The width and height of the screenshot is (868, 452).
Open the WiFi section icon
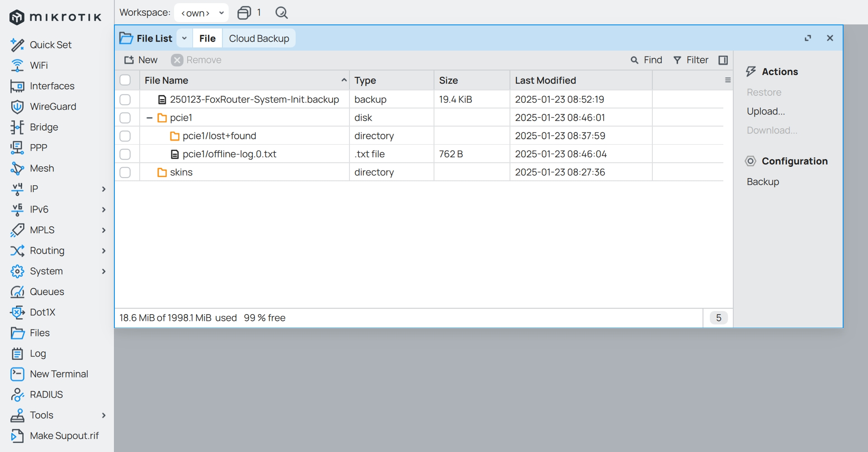[17, 66]
